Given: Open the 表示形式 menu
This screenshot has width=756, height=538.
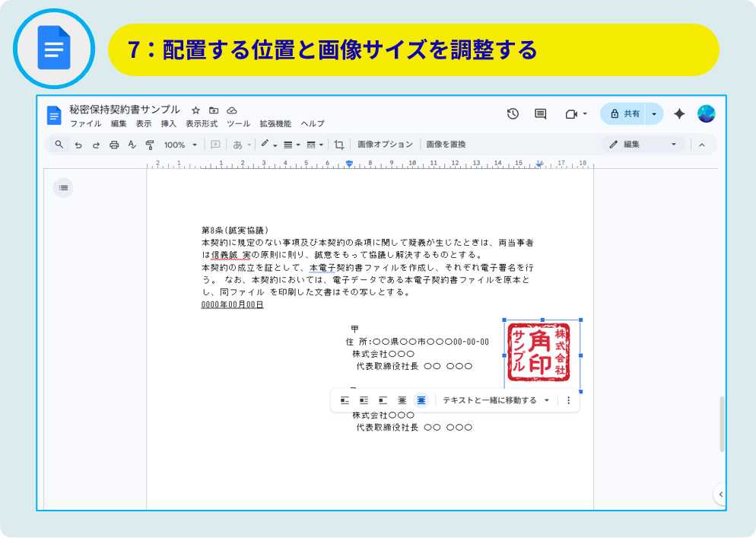Looking at the screenshot, I should tap(202, 124).
